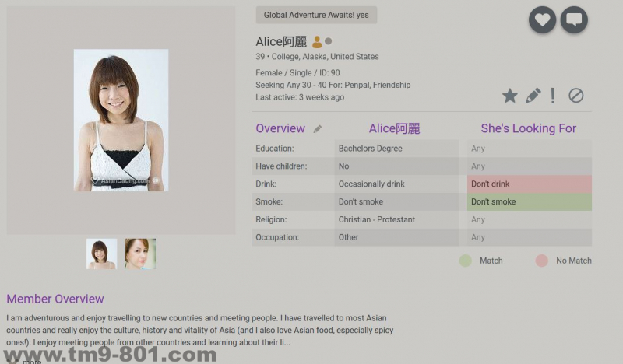Select the Overview heading
The image size is (623, 364).
tap(280, 128)
